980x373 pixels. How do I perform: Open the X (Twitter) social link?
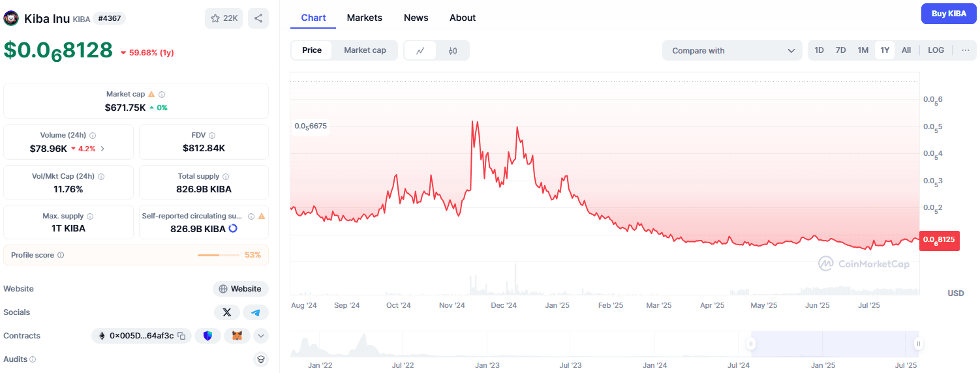(227, 312)
